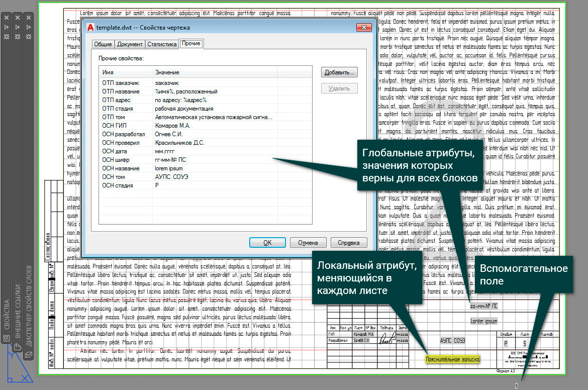588x390 pixels.
Task: Click the Добавить... button
Action: [x=339, y=72]
